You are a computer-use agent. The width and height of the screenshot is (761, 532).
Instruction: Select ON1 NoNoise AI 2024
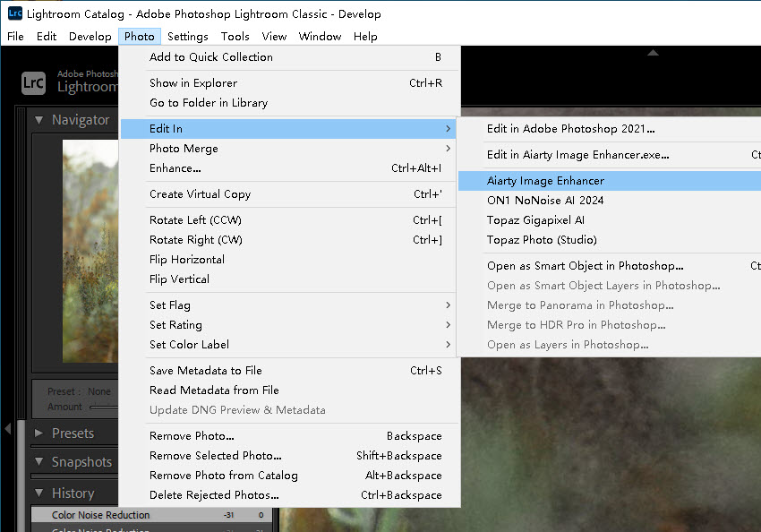point(610,201)
